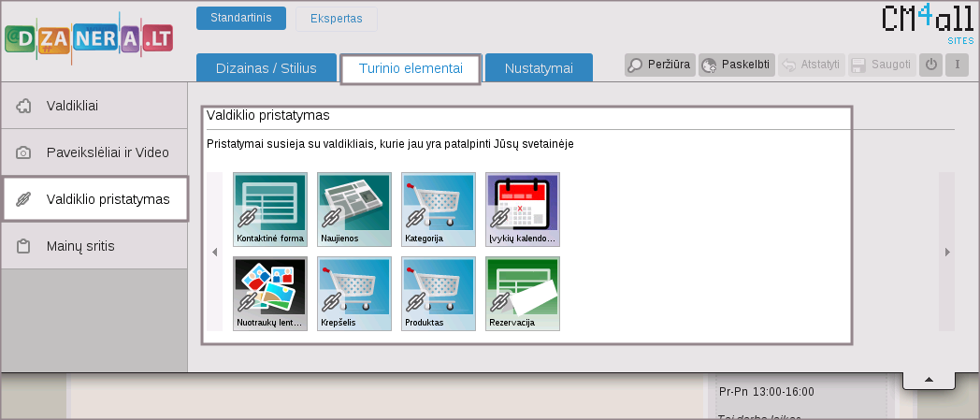The width and height of the screenshot is (980, 420).
Task: Click the power logout icon
Action: pos(930,65)
